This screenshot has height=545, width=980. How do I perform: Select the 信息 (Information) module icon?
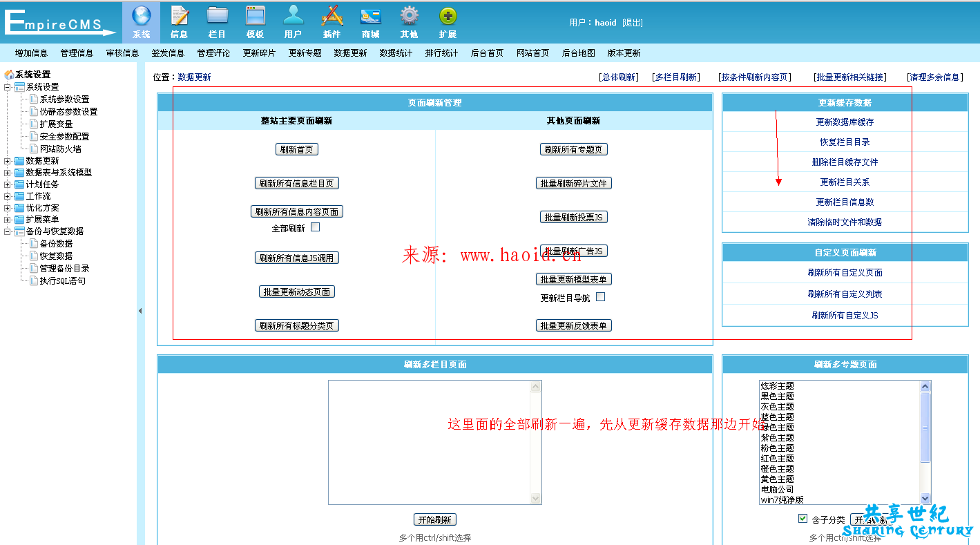[180, 21]
